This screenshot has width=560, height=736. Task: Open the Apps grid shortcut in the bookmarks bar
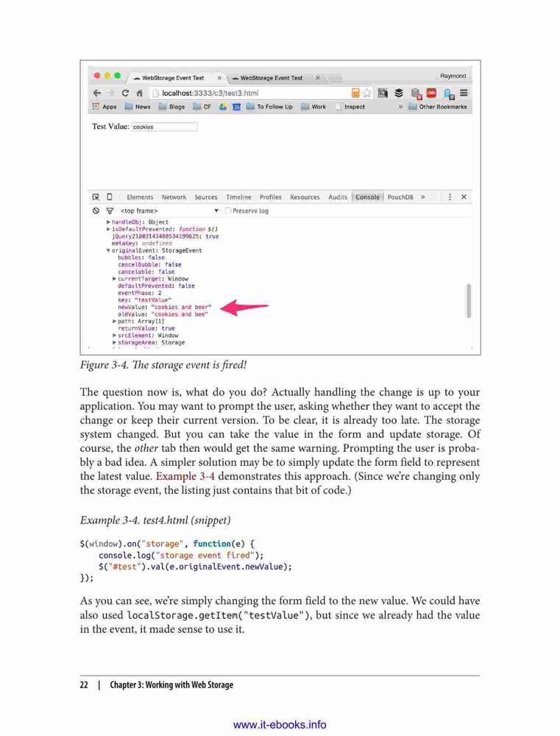tap(104, 107)
